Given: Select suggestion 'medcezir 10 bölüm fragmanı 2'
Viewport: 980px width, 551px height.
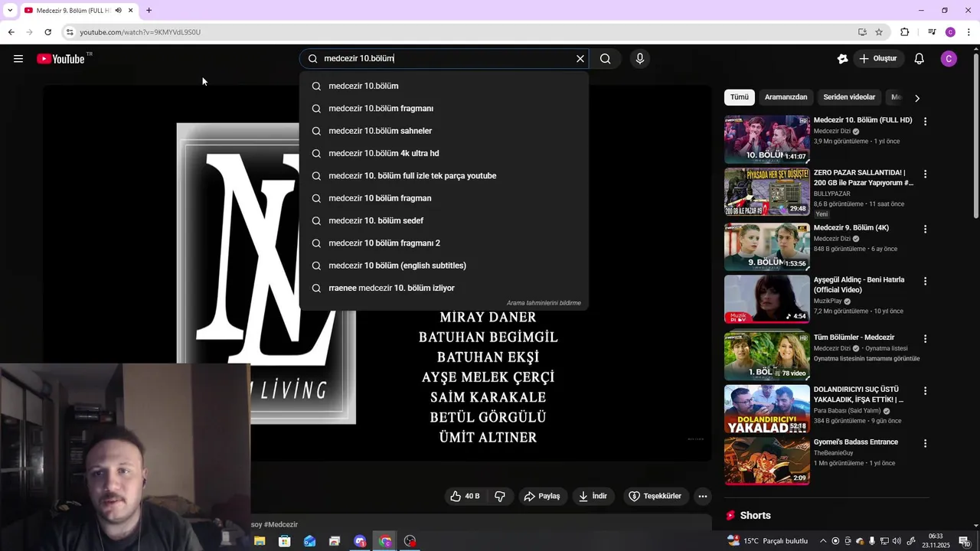Looking at the screenshot, I should click(x=444, y=243).
